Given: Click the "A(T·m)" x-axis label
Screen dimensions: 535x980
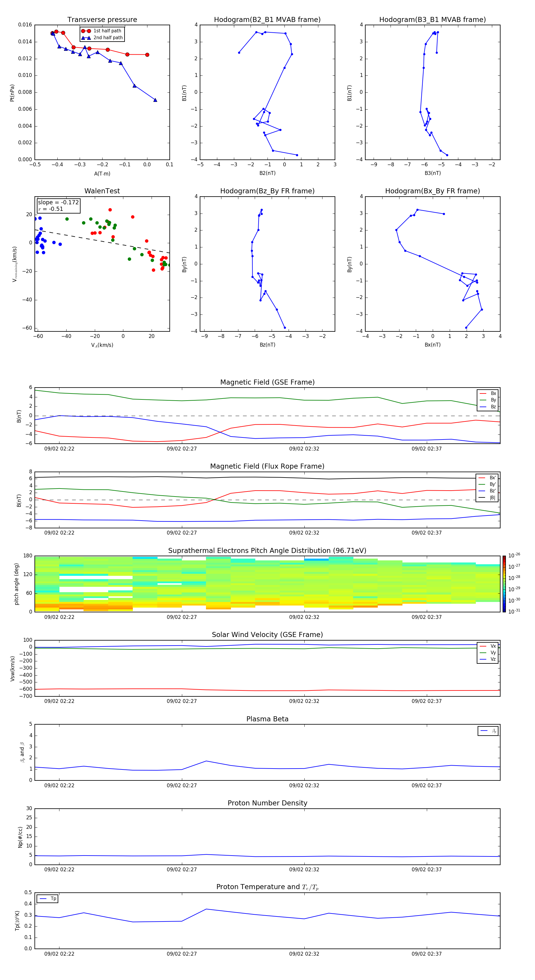Looking at the screenshot, I should click(102, 174).
